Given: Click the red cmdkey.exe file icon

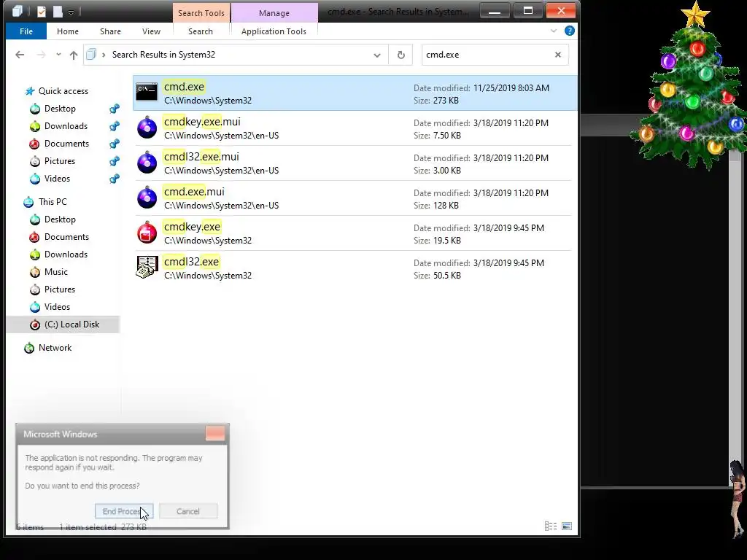Looking at the screenshot, I should 147,233.
